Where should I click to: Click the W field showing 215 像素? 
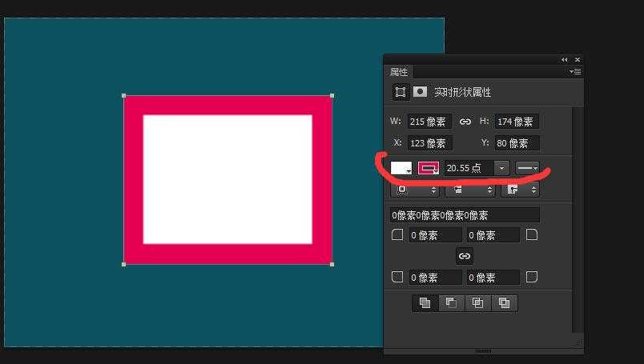[429, 122]
